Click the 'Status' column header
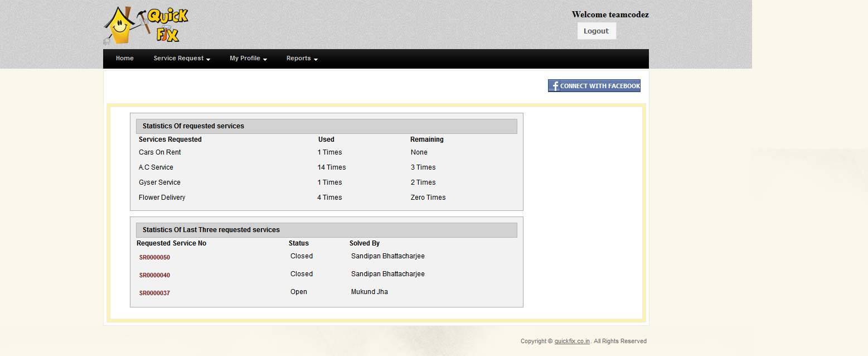Viewport: 868px width, 356px height. pos(299,243)
